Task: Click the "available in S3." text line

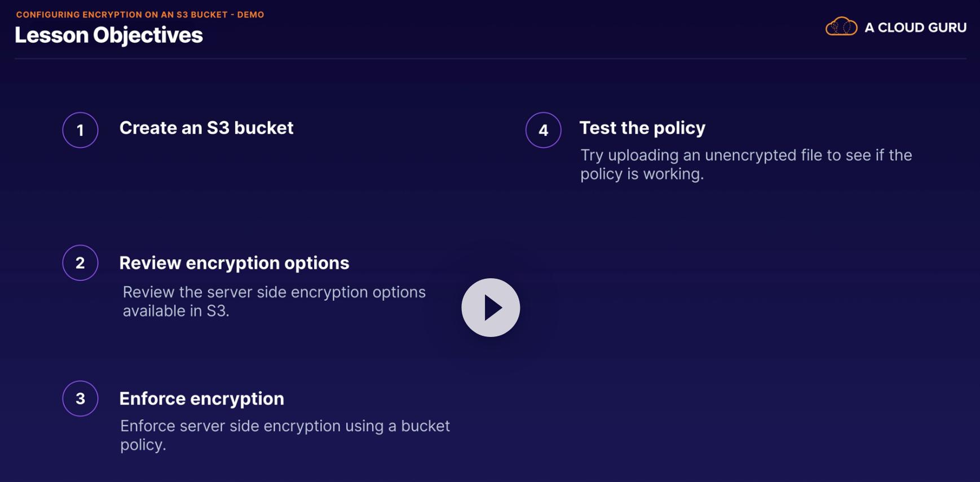Action: point(176,311)
